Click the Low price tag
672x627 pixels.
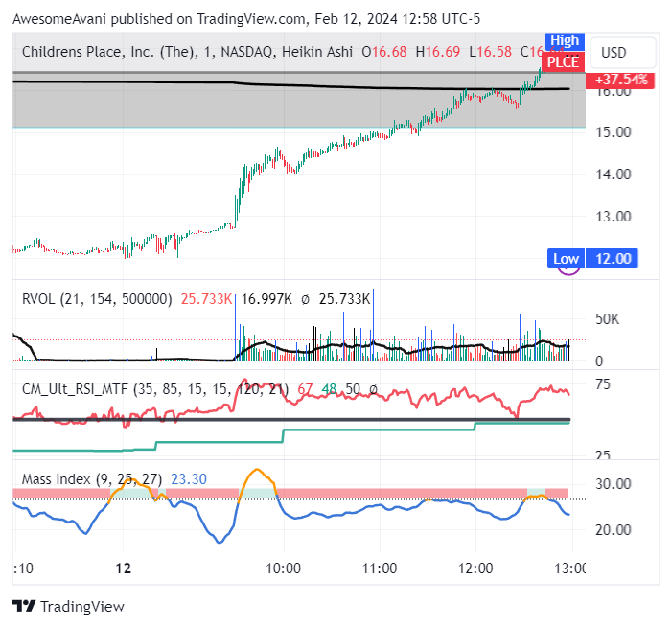click(x=567, y=259)
